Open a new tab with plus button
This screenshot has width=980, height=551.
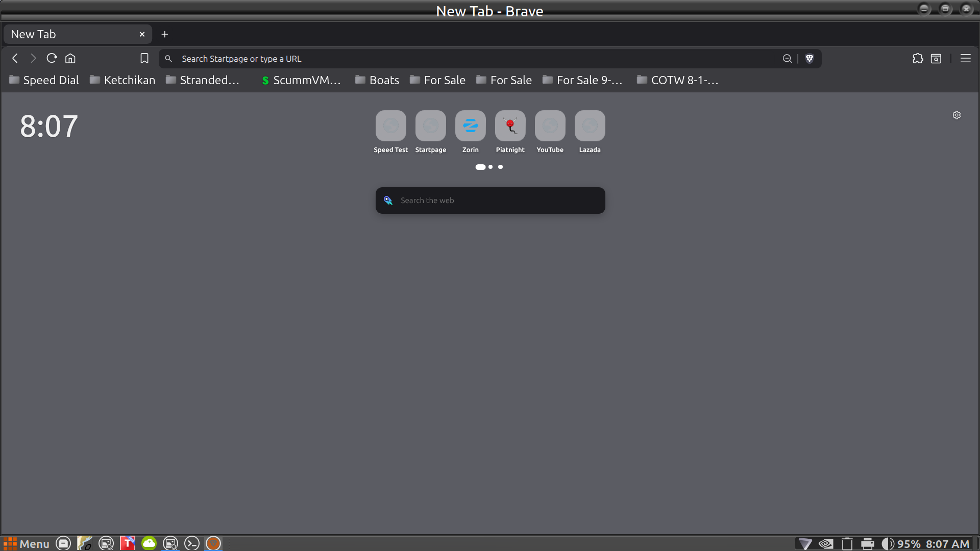tap(165, 34)
